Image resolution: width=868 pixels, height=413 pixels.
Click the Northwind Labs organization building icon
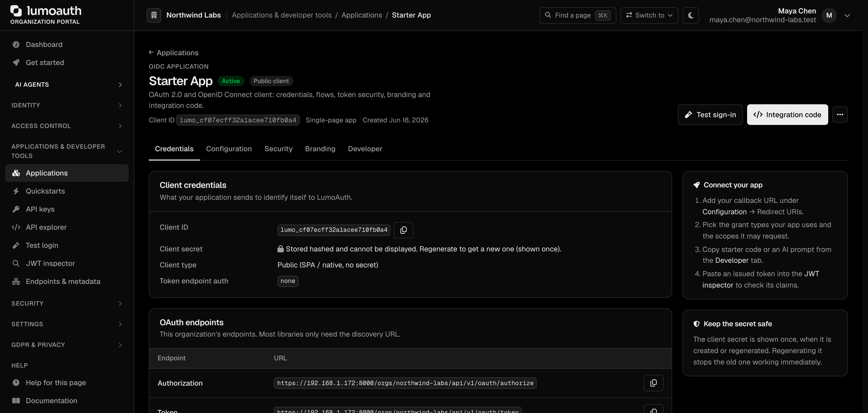pos(154,15)
